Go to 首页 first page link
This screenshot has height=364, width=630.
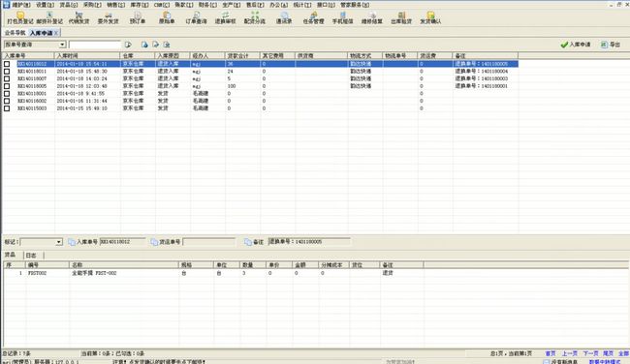(551, 353)
